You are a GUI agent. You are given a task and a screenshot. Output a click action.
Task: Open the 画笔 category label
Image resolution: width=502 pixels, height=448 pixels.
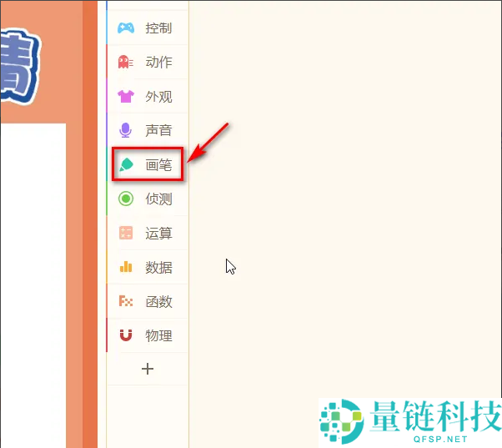point(158,164)
